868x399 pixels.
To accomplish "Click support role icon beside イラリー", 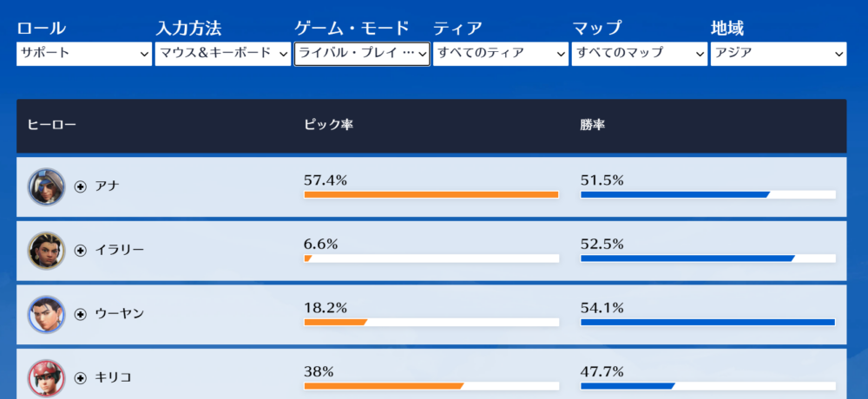I will (x=81, y=250).
